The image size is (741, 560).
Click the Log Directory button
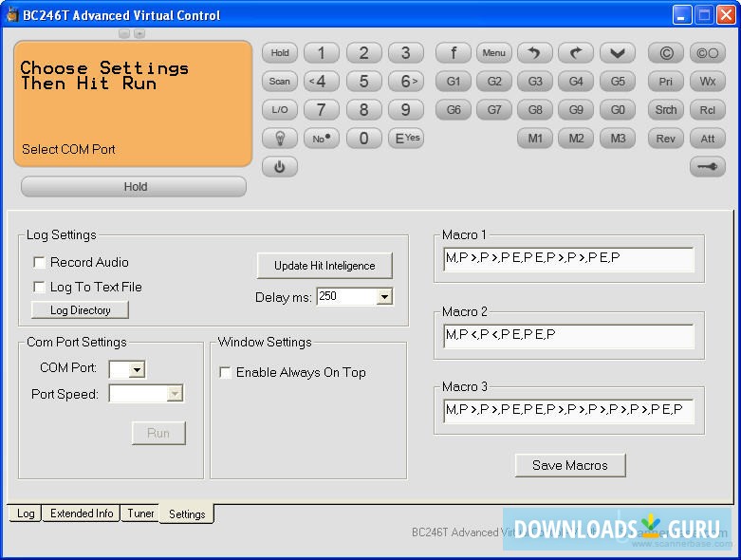tap(81, 310)
